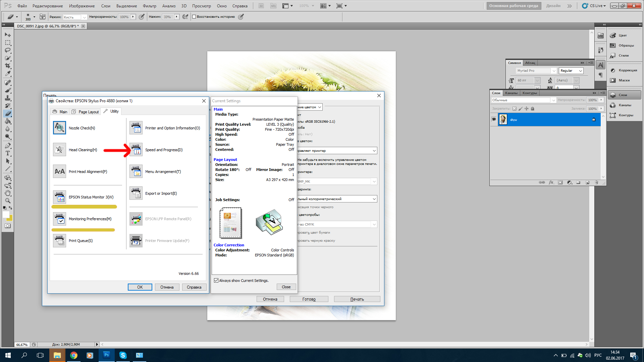Open the Изображение menu
The image size is (644, 362).
[82, 6]
